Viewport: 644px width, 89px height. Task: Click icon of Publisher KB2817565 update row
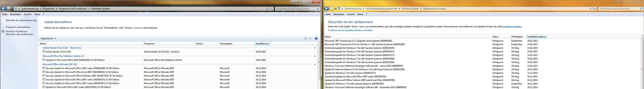coord(44,75)
